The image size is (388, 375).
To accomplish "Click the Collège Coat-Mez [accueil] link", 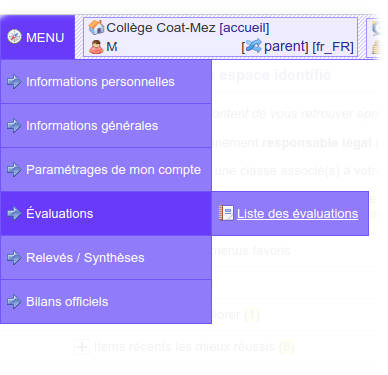I will point(188,28).
